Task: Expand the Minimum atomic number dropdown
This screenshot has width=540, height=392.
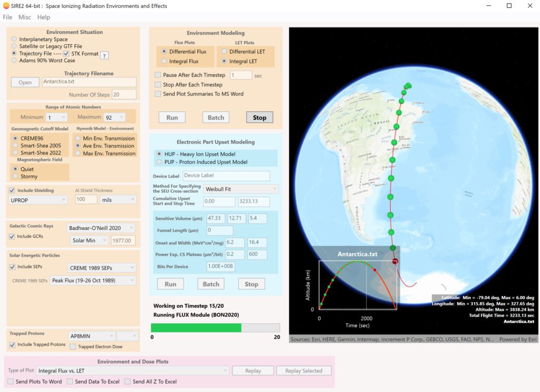Action: pos(56,118)
